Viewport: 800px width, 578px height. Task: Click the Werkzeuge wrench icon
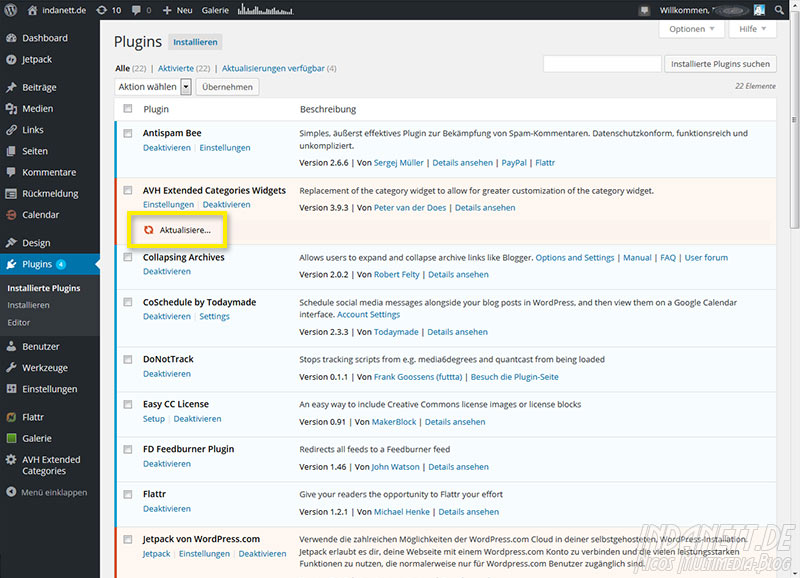pyautogui.click(x=11, y=368)
